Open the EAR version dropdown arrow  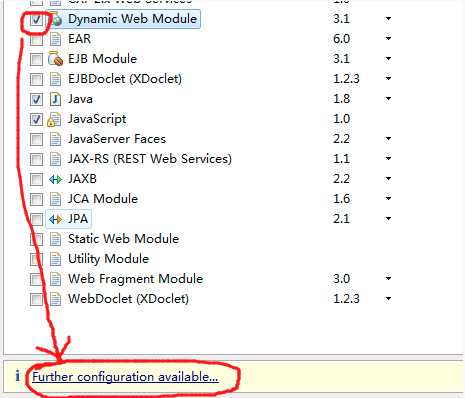388,39
